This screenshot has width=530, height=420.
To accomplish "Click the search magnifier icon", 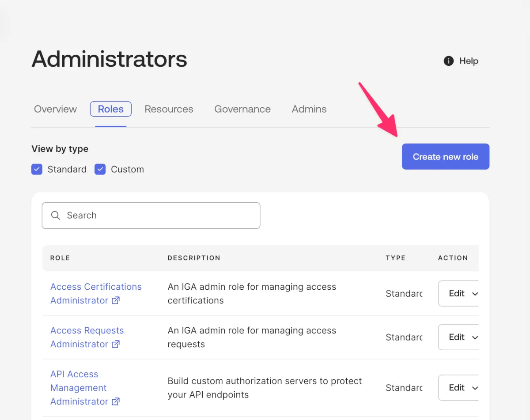I will (56, 216).
